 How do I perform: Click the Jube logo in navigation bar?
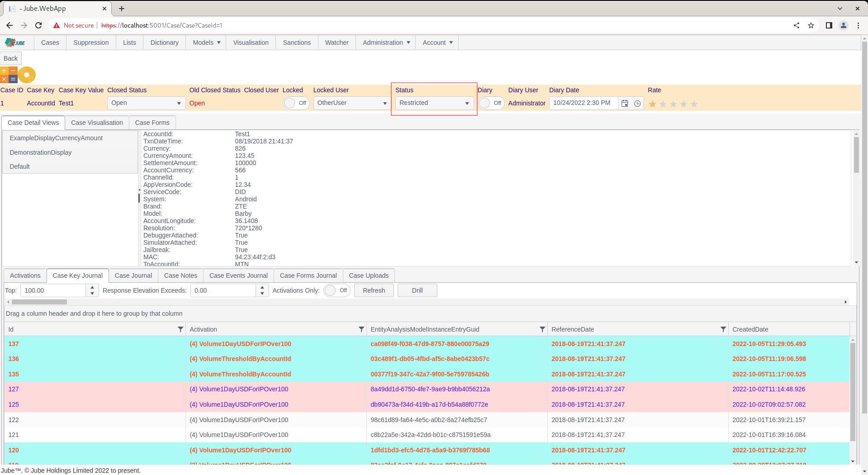pos(15,43)
